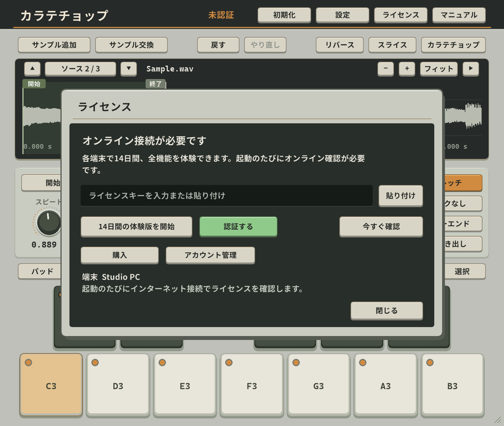Click サンプル追加 to add a sample

tap(54, 45)
